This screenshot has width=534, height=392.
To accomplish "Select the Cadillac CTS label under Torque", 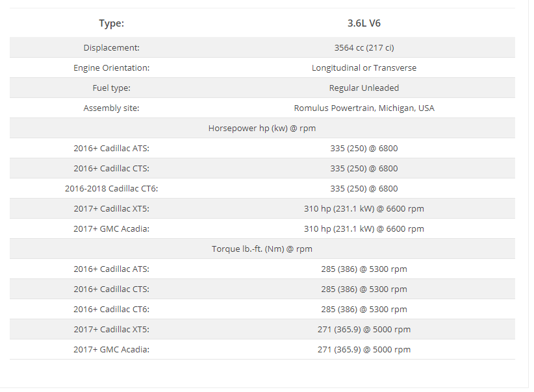I will click(111, 289).
